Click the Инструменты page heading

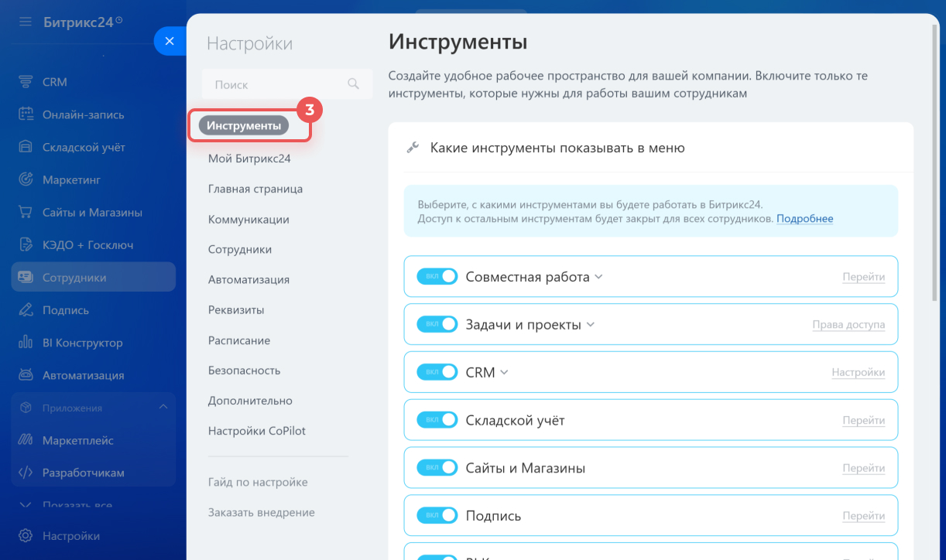(458, 41)
